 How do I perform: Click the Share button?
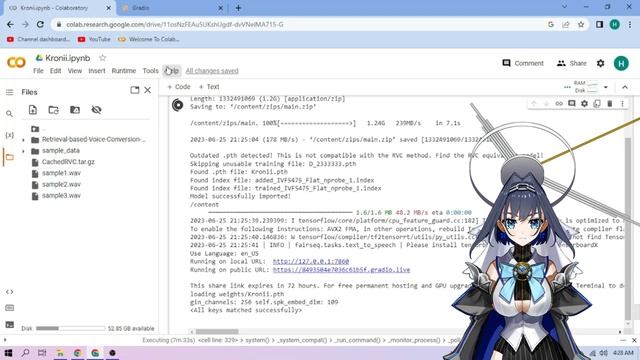pyautogui.click(x=571, y=63)
